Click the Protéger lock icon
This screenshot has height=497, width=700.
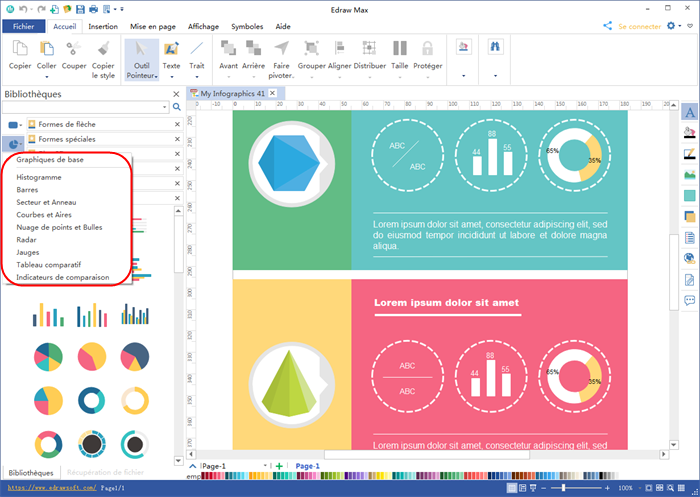point(428,49)
